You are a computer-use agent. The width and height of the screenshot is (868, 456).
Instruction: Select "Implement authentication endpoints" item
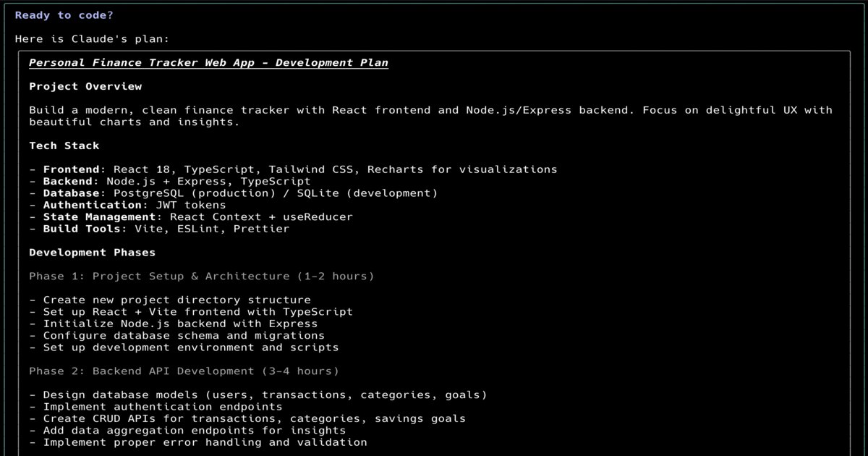click(156, 407)
